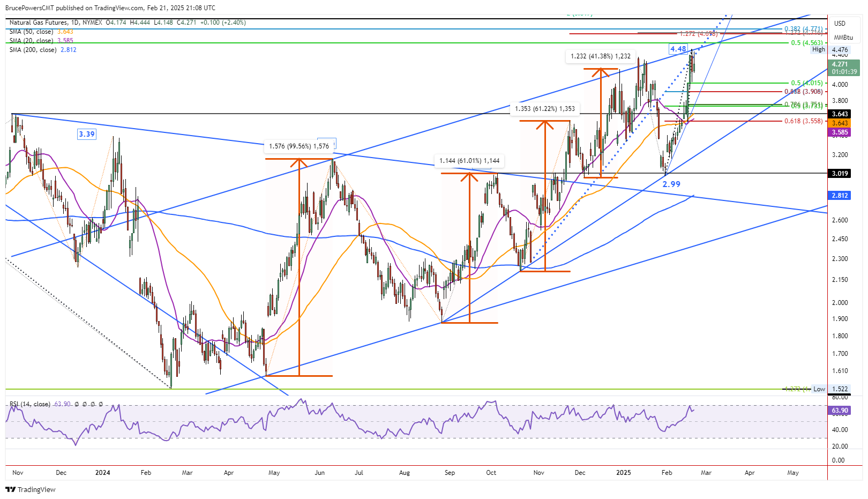Click the 40.00 tick on RSI axis
Viewport: 868px width, 499px height.
tap(840, 430)
